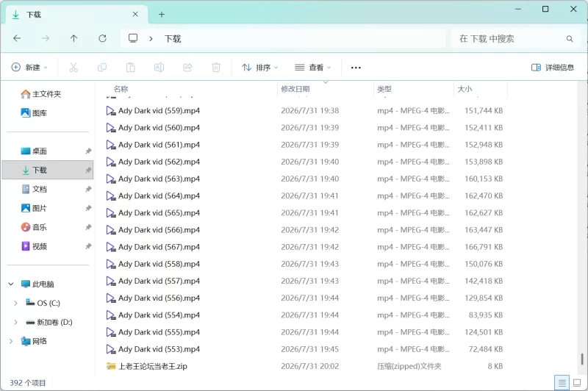The image size is (588, 391).
Task: Click zip folder icon of 上老王论坛当老王.zip
Action: [x=111, y=366]
